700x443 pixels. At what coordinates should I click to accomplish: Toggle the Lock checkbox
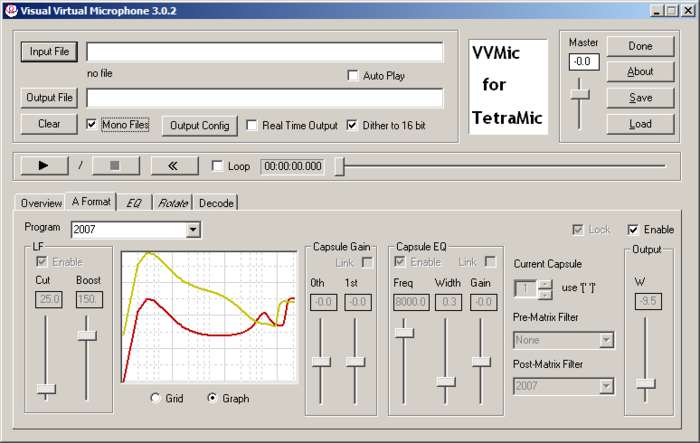[578, 230]
